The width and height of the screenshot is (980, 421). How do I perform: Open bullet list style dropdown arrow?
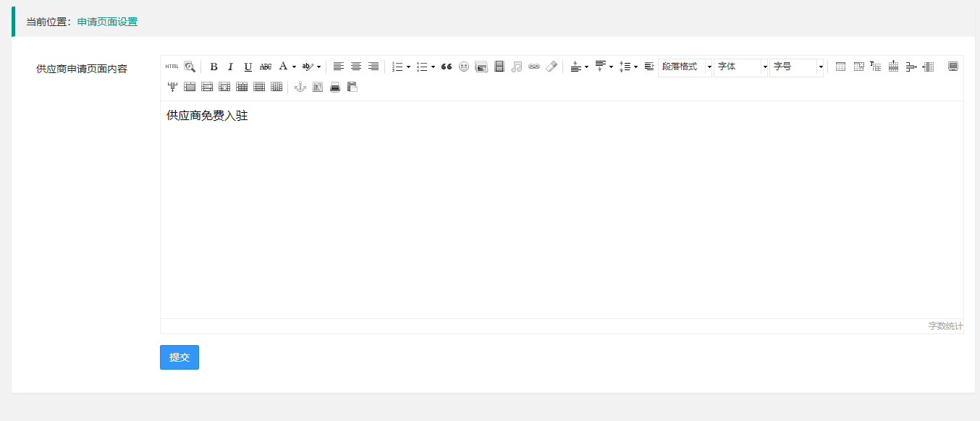pyautogui.click(x=434, y=67)
